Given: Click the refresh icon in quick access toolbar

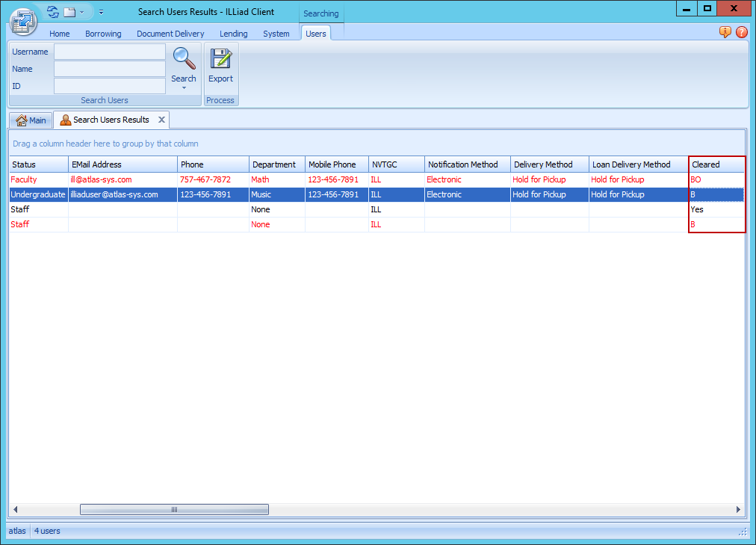Looking at the screenshot, I should [52, 12].
